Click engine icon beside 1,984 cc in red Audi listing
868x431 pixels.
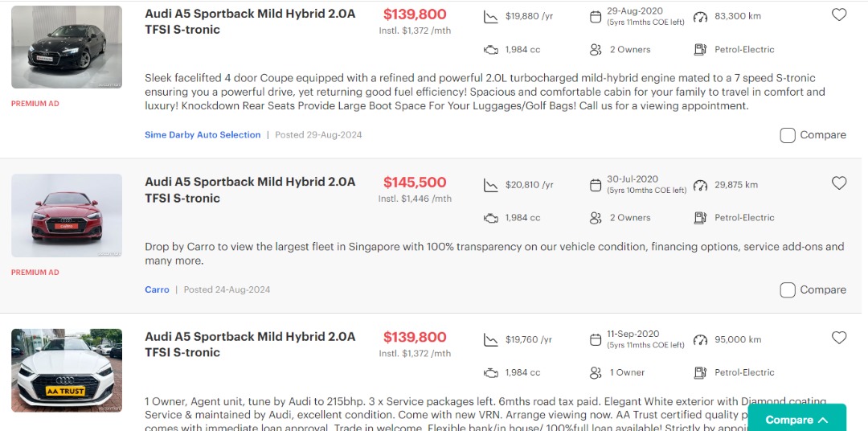point(491,218)
